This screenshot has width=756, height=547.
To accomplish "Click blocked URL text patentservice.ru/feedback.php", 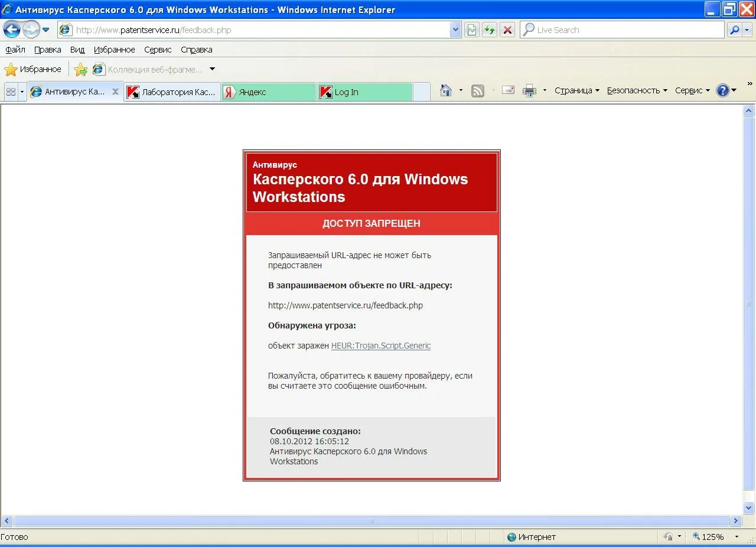I will (346, 305).
